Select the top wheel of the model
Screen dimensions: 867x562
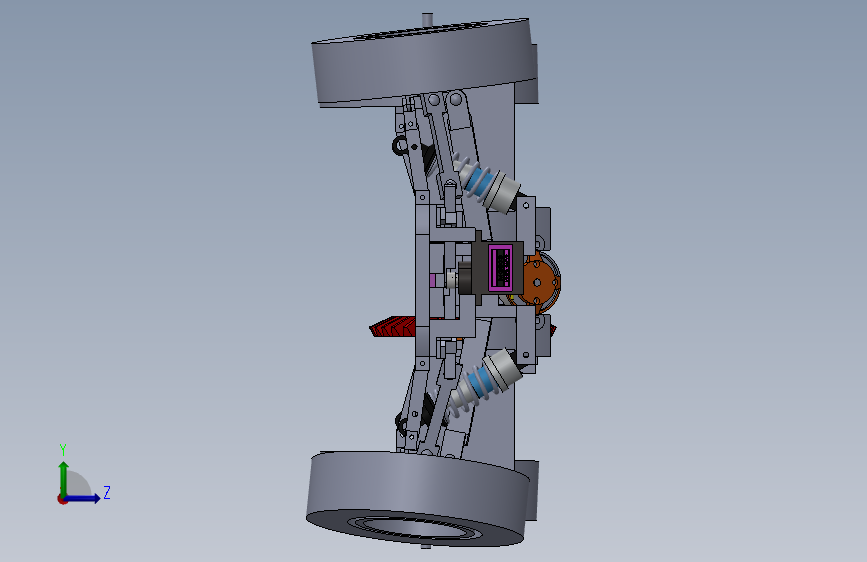(x=423, y=62)
